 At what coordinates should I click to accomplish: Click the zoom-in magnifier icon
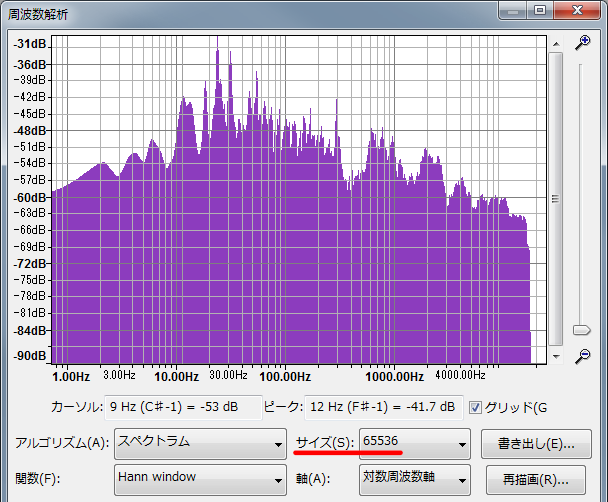pyautogui.click(x=582, y=42)
